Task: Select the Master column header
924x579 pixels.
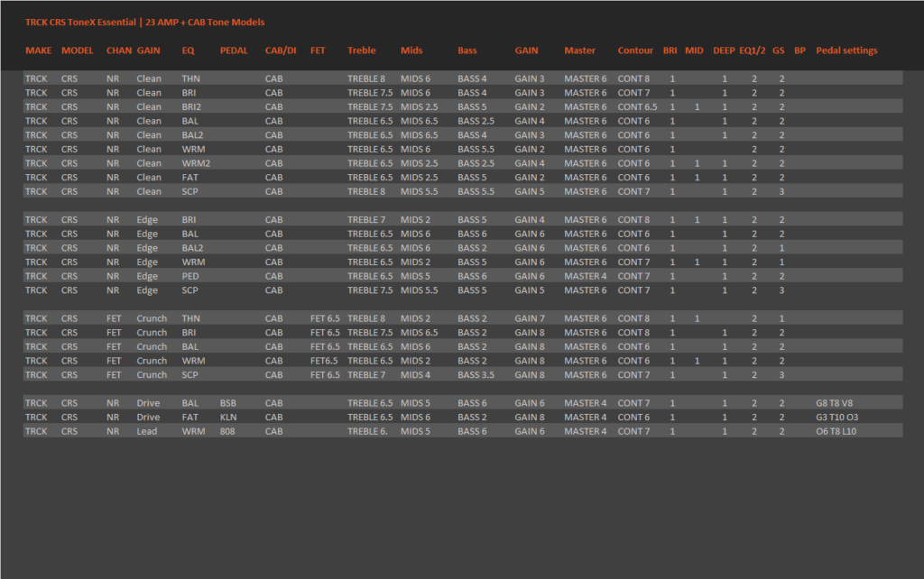Action: (x=580, y=51)
